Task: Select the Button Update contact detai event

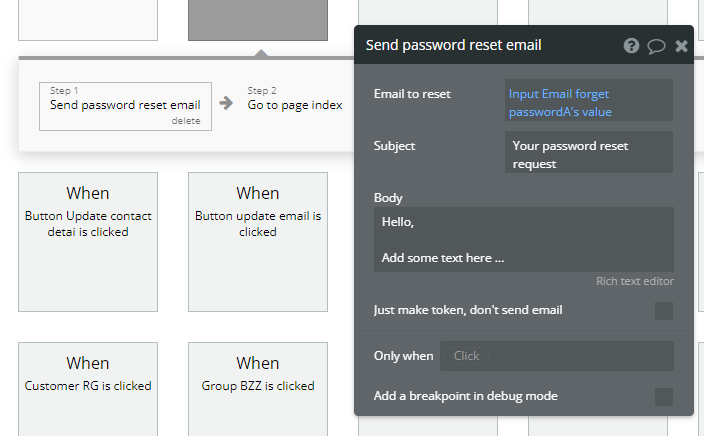Action: tap(88, 240)
